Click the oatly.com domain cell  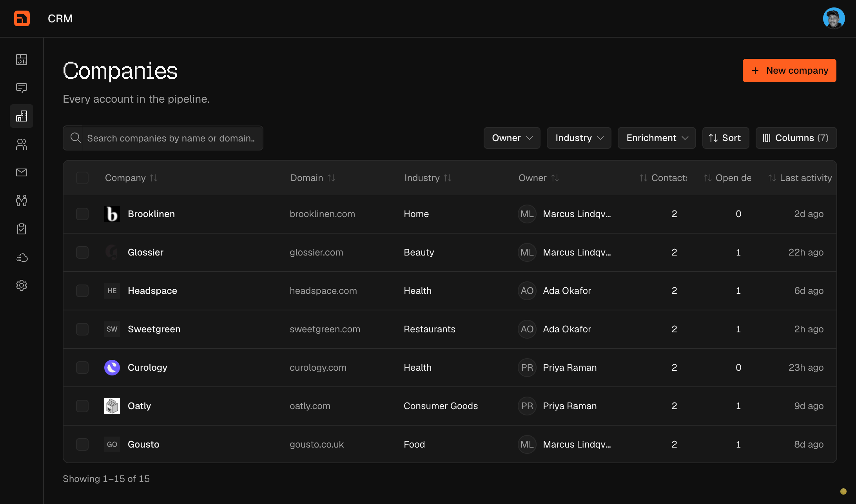tap(310, 406)
